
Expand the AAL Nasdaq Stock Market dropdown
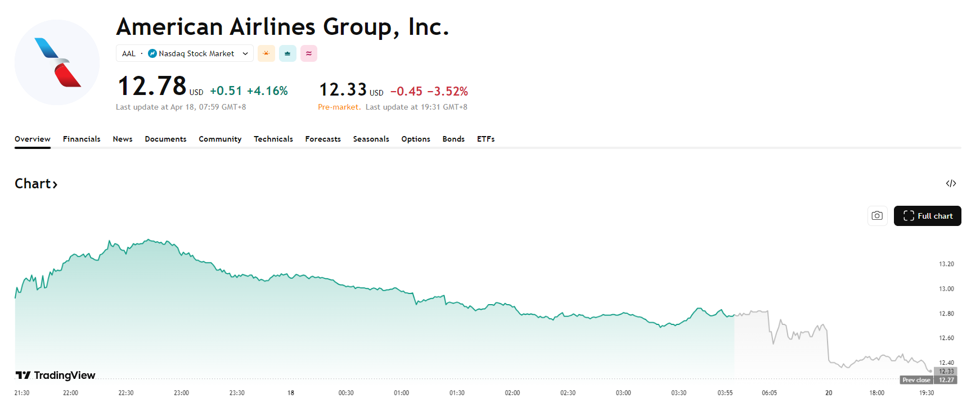click(x=245, y=53)
